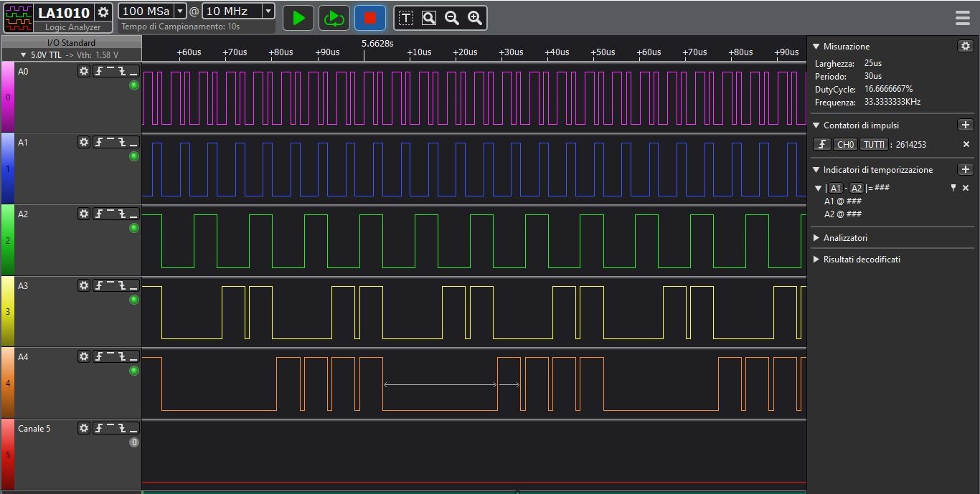Set falling edge trigger on A0
Viewport: 980px width, 494px height.
[x=122, y=71]
